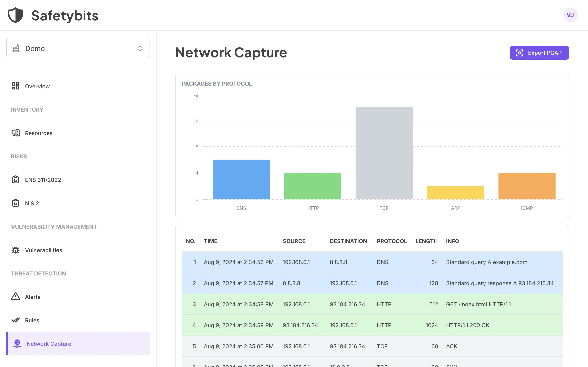
Task: Click the NO. column header
Action: (x=191, y=241)
